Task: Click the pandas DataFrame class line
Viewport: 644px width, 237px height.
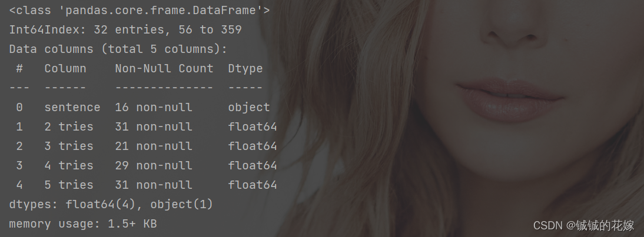Action: (140, 10)
